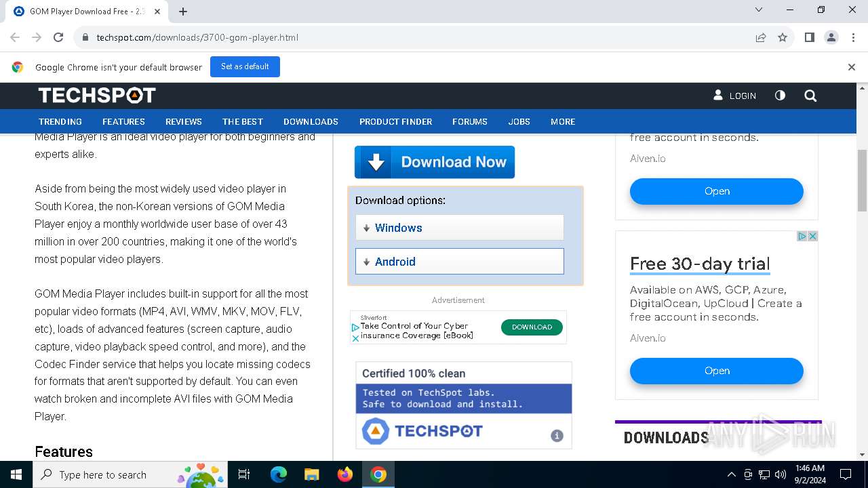This screenshot has width=868, height=488.
Task: Close the Silverfort advertisement
Action: point(355,338)
